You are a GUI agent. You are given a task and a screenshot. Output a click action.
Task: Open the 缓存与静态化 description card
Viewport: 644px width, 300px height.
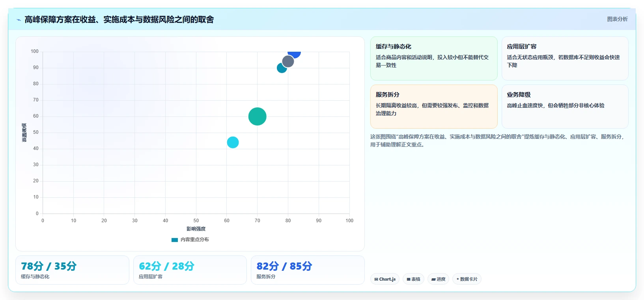(x=434, y=58)
